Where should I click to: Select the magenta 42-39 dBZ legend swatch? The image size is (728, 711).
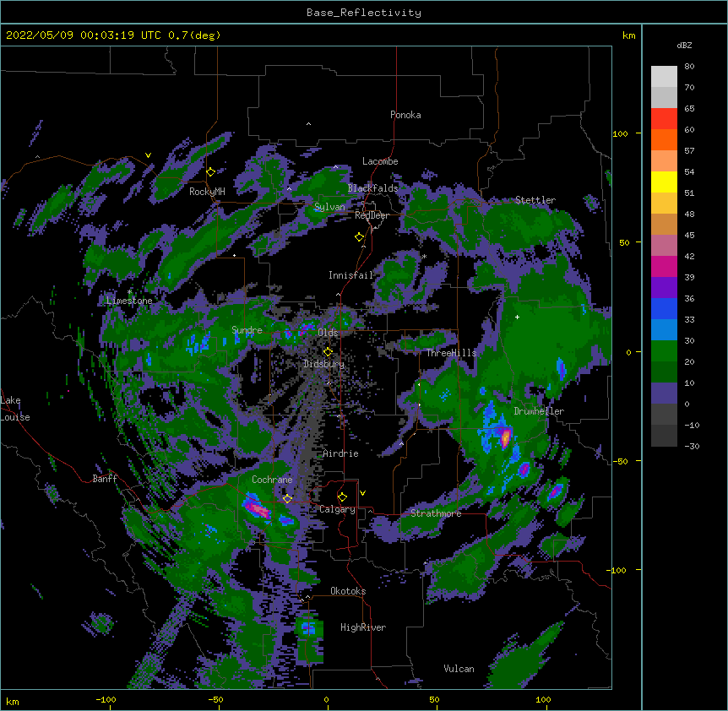coord(664,266)
